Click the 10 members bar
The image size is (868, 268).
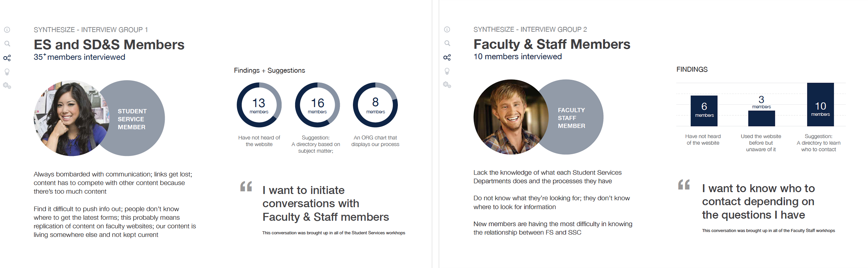[820, 104]
